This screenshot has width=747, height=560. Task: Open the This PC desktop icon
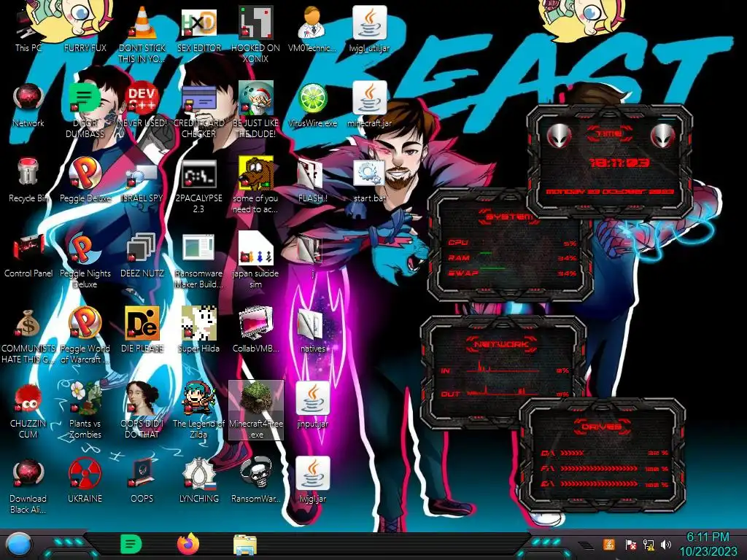point(28,30)
